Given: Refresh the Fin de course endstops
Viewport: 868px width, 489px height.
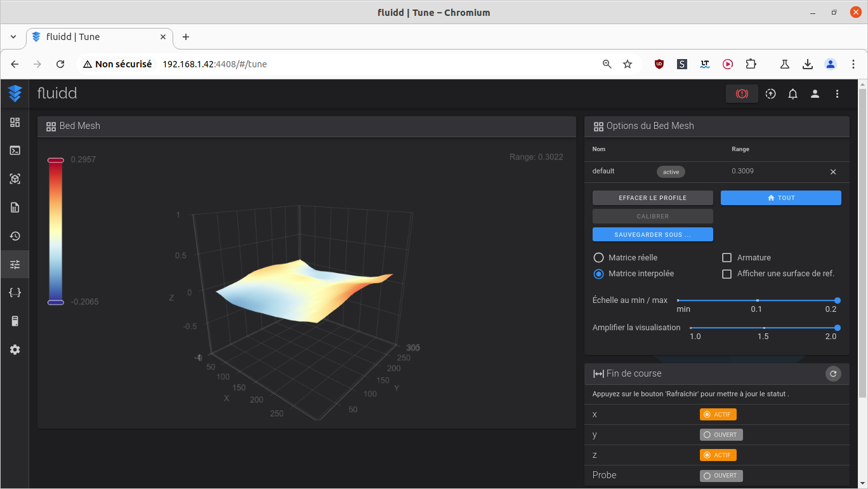Looking at the screenshot, I should [833, 373].
